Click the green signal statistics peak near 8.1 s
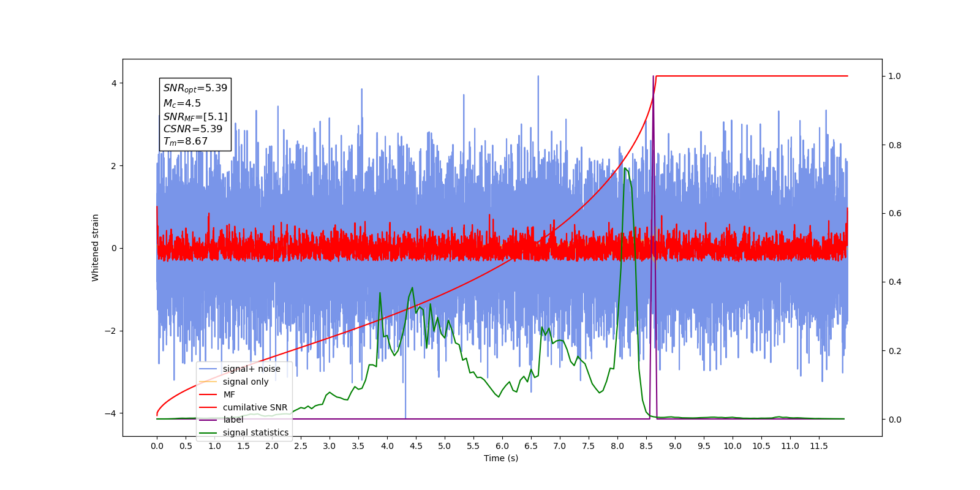This screenshot has height=490, width=980. point(625,168)
